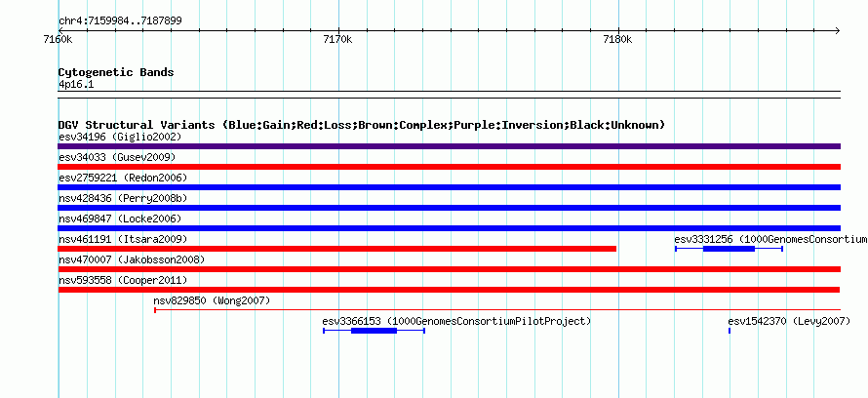The width and height of the screenshot is (868, 398).
Task: Click the red nsv470007 variant bar
Action: pyautogui.click(x=449, y=269)
